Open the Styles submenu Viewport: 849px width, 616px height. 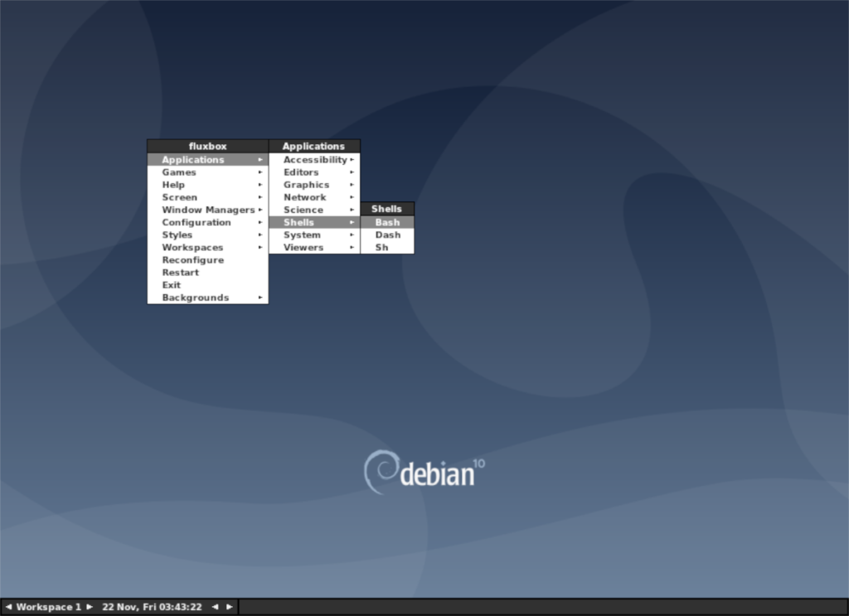pos(191,235)
